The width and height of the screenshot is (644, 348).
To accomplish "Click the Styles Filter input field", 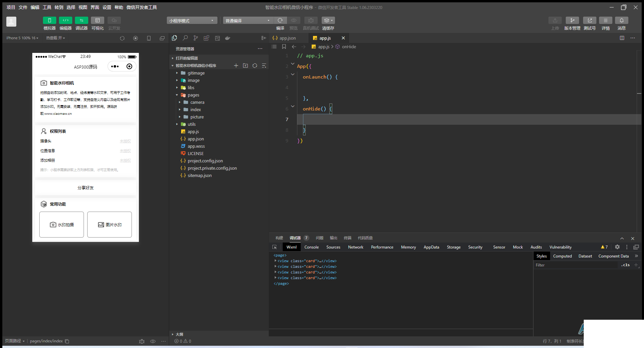I will (575, 265).
